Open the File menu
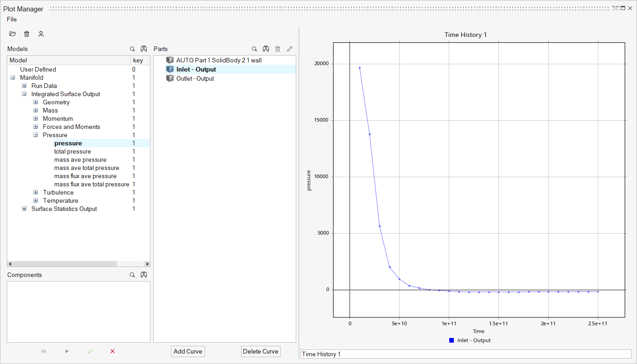Image resolution: width=637 pixels, height=364 pixels. click(12, 19)
